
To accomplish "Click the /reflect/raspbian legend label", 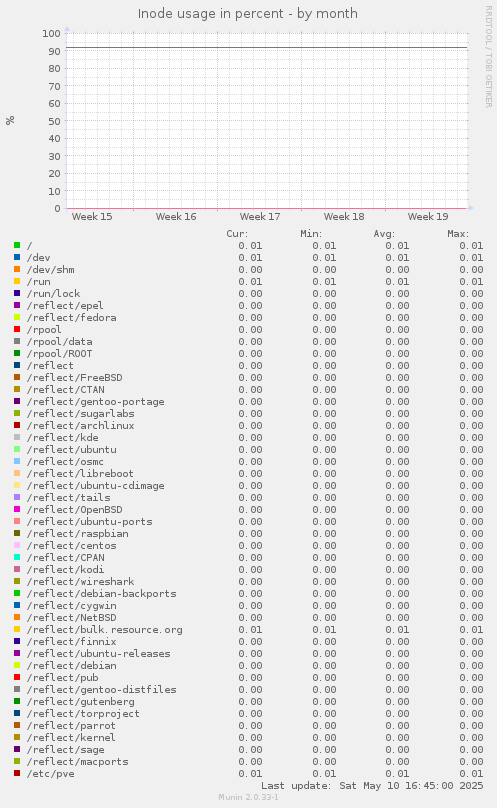I will click(78, 533).
